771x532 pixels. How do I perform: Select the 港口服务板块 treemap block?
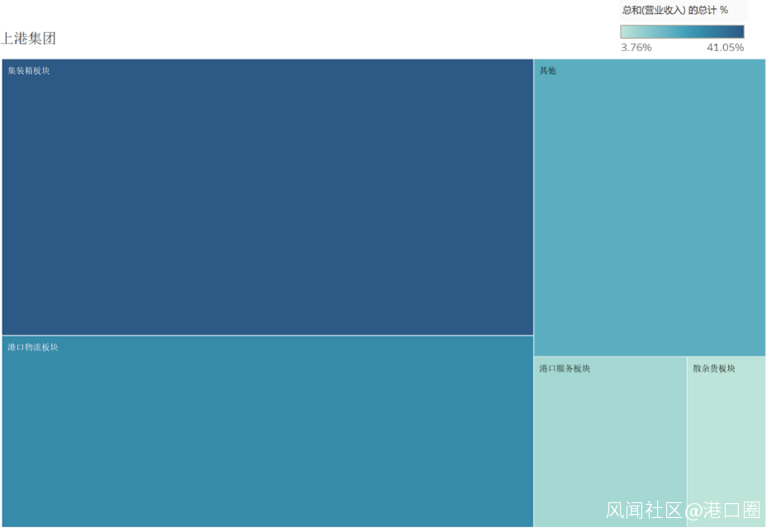[610, 441]
